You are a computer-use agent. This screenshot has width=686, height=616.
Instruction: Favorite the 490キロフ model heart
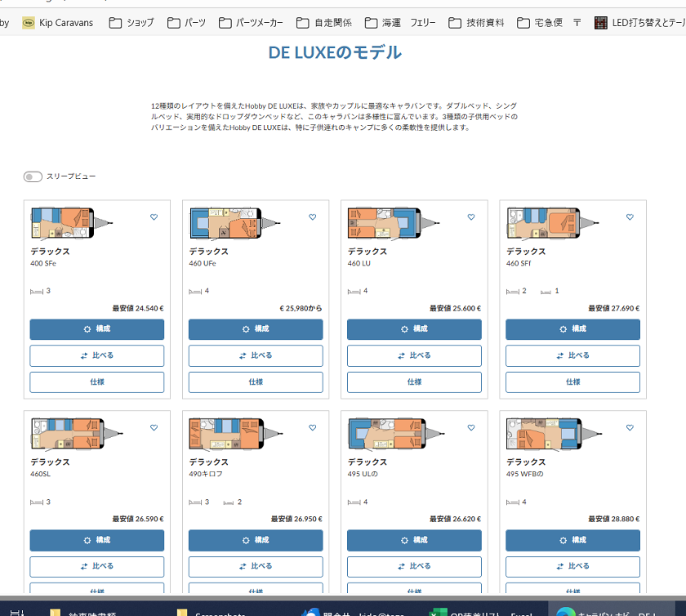[x=312, y=428]
